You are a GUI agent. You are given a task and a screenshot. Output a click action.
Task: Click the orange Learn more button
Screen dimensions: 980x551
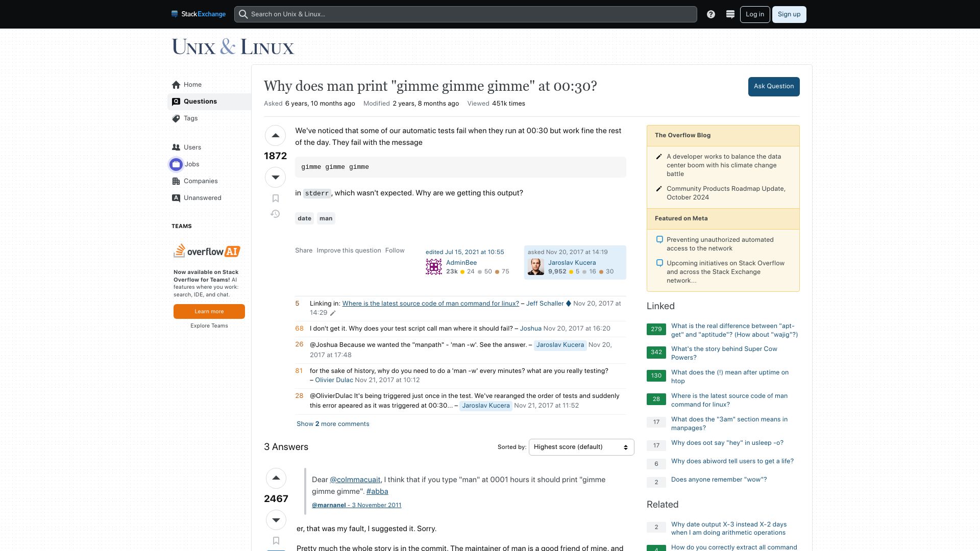tap(209, 311)
